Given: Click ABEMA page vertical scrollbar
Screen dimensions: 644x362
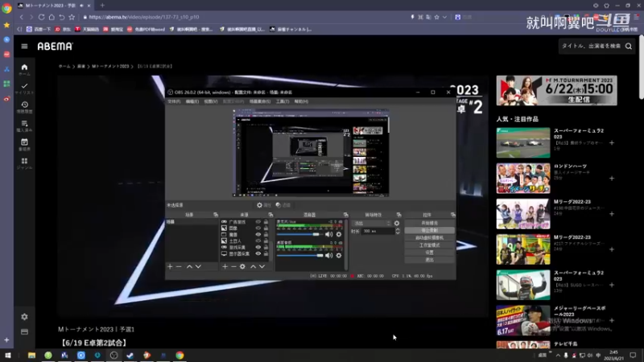Looking at the screenshot, I should (641, 68).
